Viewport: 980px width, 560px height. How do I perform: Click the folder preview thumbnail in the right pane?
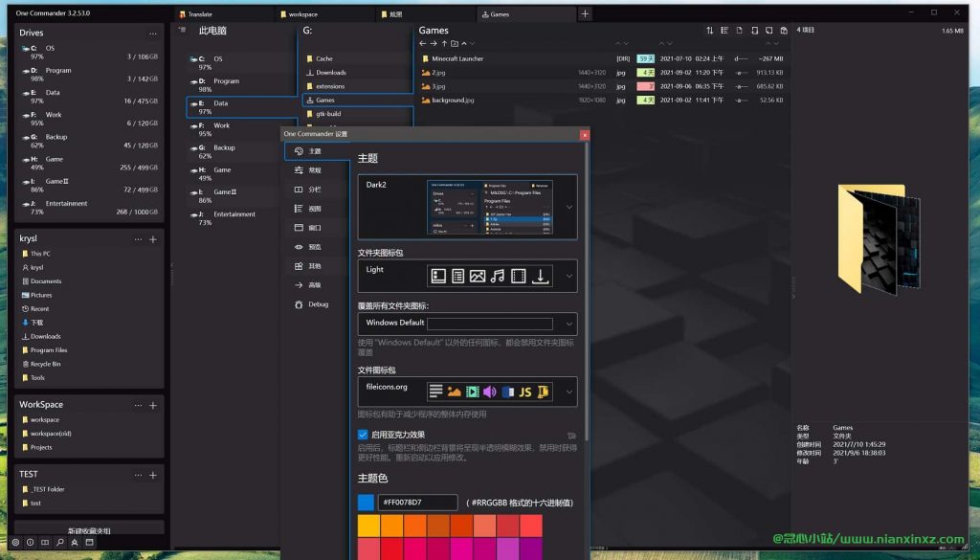pyautogui.click(x=880, y=238)
